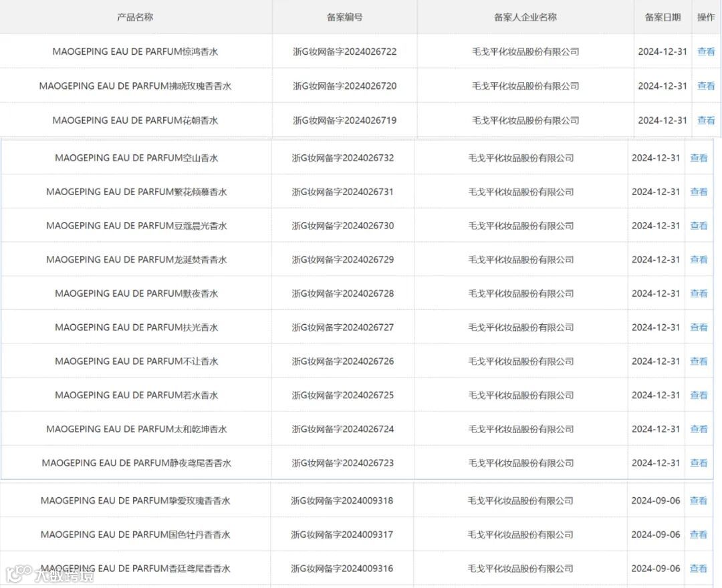Click filing number 浙G妆网备字2024026726

[x=342, y=361]
